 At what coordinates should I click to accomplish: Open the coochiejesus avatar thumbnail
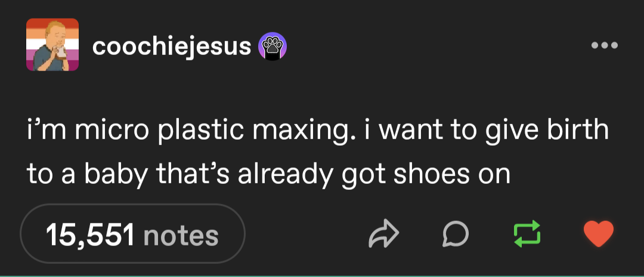click(52, 45)
